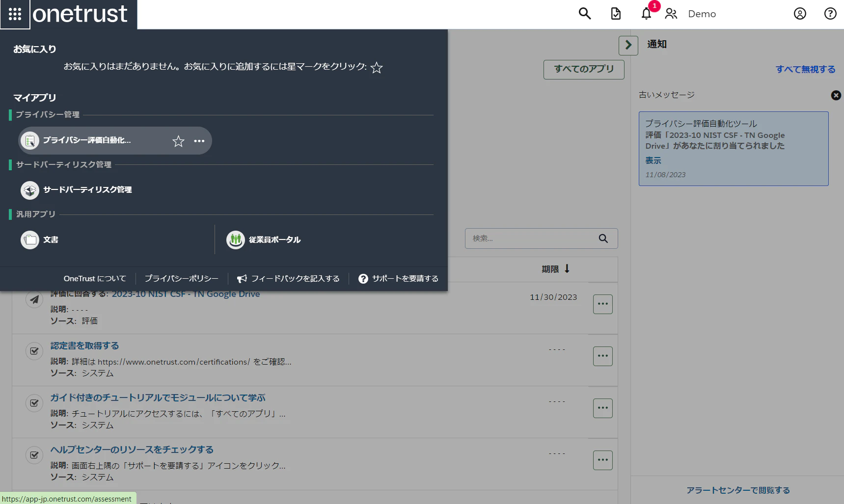Mark 認定書を取得する task complete
The image size is (844, 504).
click(34, 351)
